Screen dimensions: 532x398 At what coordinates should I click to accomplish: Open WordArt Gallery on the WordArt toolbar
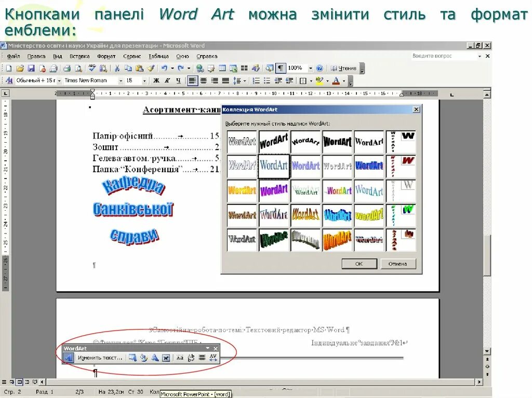coord(132,358)
